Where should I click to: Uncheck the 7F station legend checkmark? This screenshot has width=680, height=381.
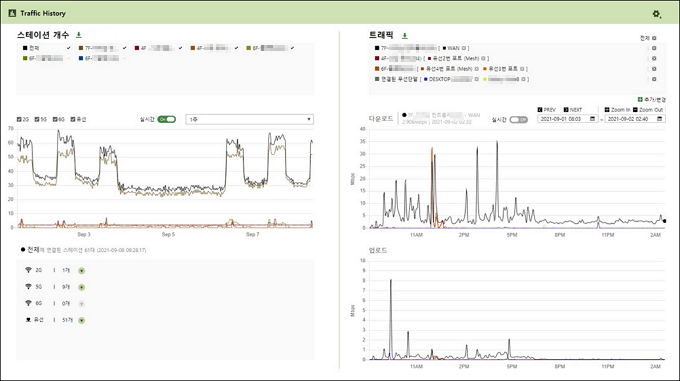[124, 48]
